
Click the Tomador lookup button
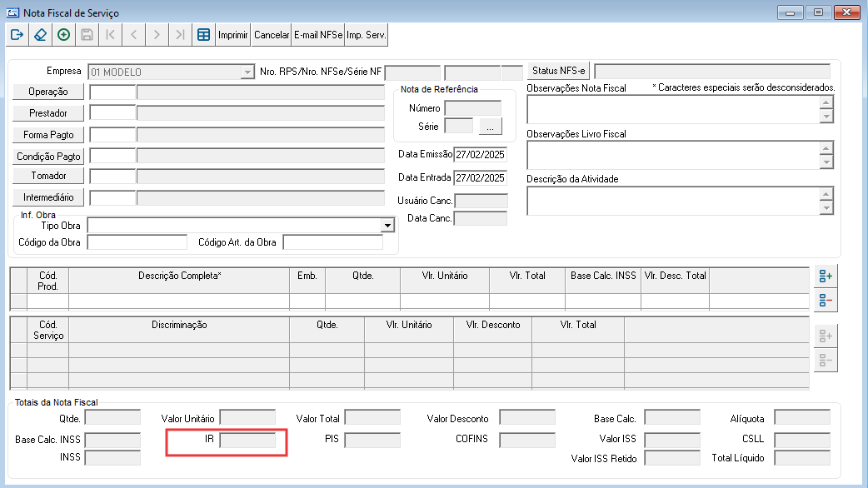[x=48, y=176]
